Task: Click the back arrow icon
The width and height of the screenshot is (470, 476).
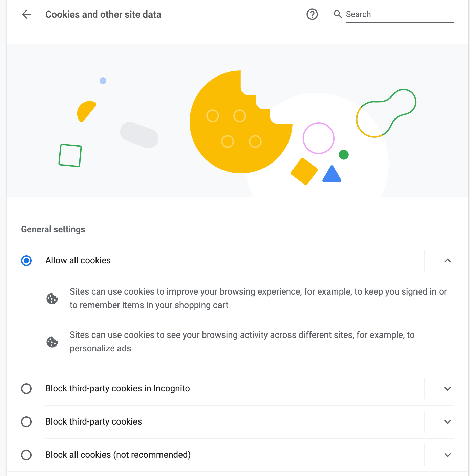Action: pos(26,14)
